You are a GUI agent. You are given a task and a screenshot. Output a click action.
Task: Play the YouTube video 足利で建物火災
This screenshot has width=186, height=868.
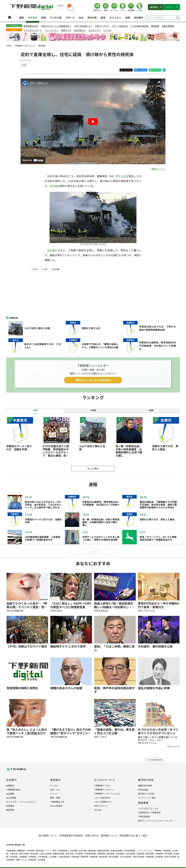(93, 122)
